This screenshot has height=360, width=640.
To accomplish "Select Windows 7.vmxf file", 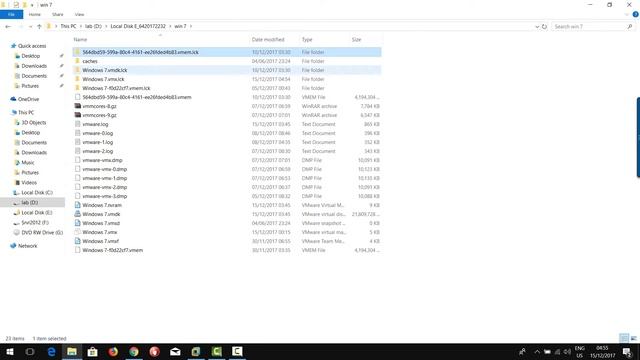I will pos(100,241).
